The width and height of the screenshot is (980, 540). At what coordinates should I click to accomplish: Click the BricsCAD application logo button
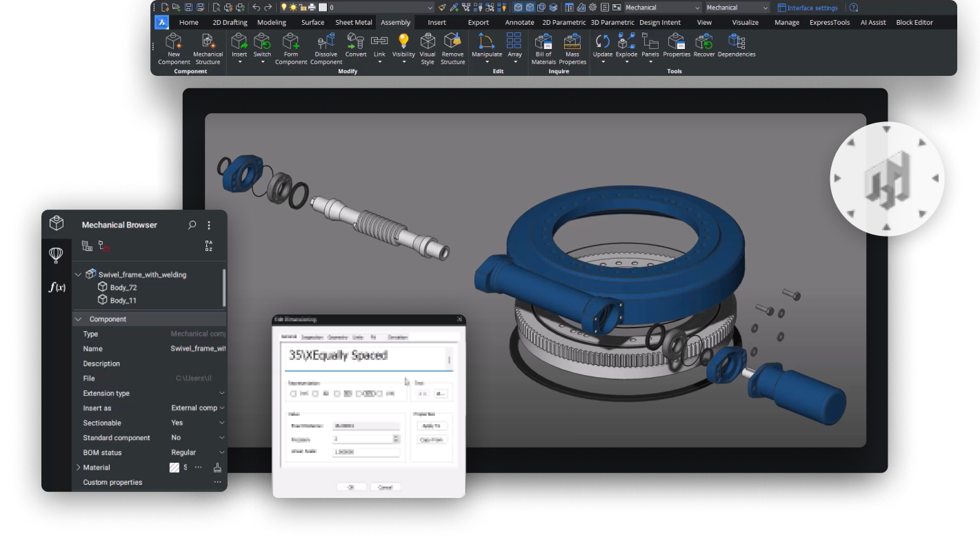tap(161, 22)
